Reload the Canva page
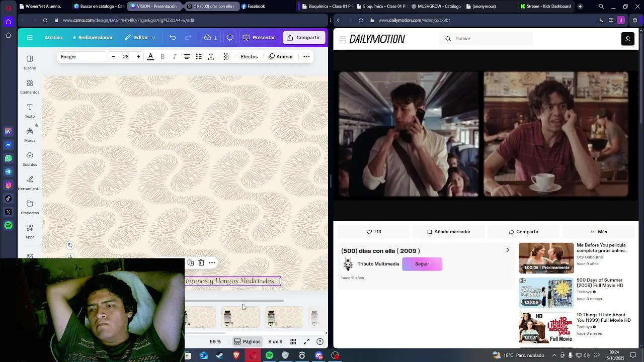 coord(45,20)
